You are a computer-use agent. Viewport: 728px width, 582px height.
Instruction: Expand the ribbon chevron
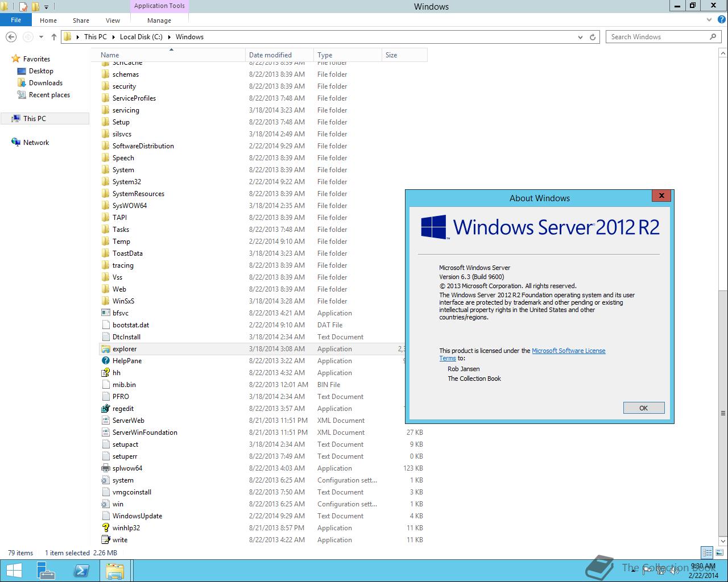(709, 20)
